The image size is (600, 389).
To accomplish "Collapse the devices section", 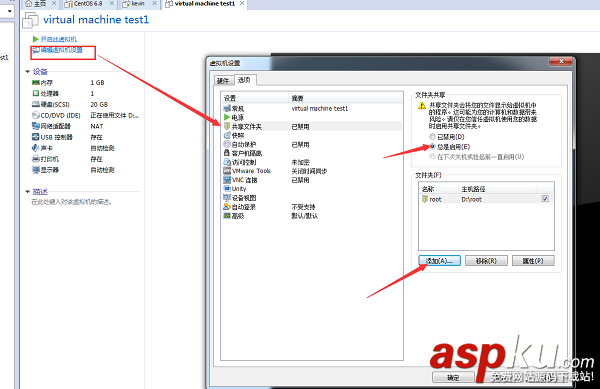I will (28, 72).
